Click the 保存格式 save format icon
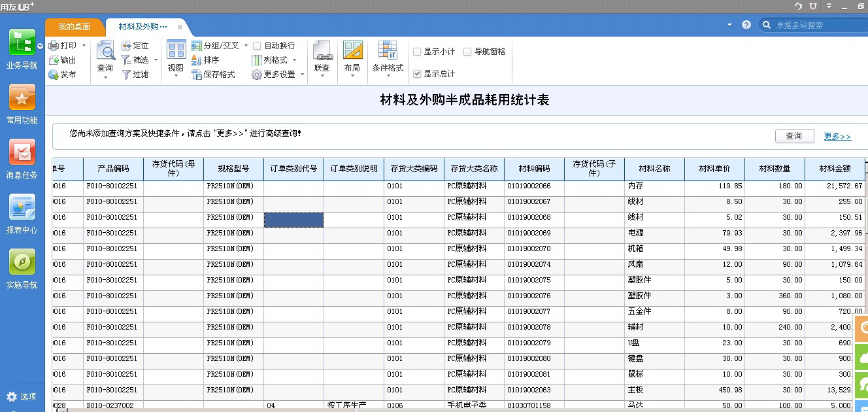Viewport: 868px width, 412px height. coord(197,75)
